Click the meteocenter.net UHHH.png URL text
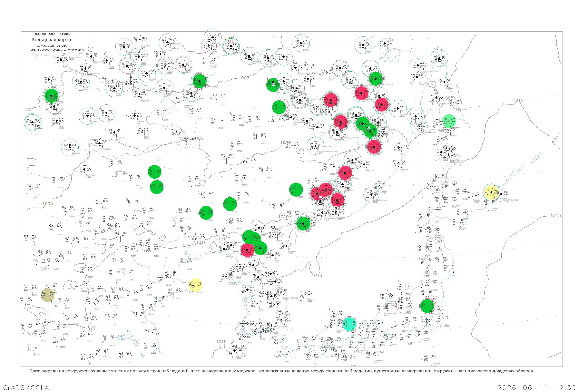Viewport: 588px width, 392px height. (55, 50)
